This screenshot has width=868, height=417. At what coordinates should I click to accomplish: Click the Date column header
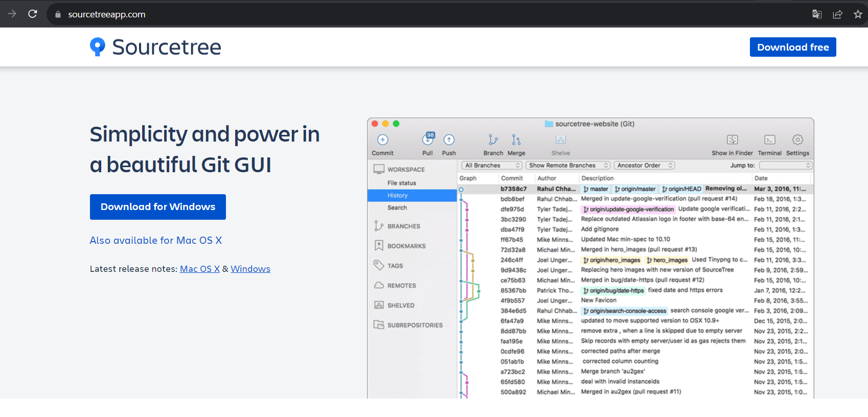pyautogui.click(x=761, y=178)
